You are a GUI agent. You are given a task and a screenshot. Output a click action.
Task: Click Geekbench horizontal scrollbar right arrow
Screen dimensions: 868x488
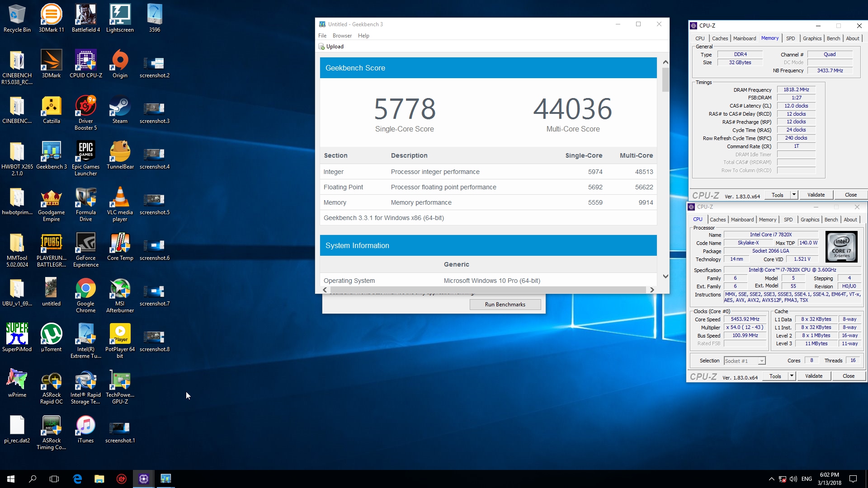[652, 290]
